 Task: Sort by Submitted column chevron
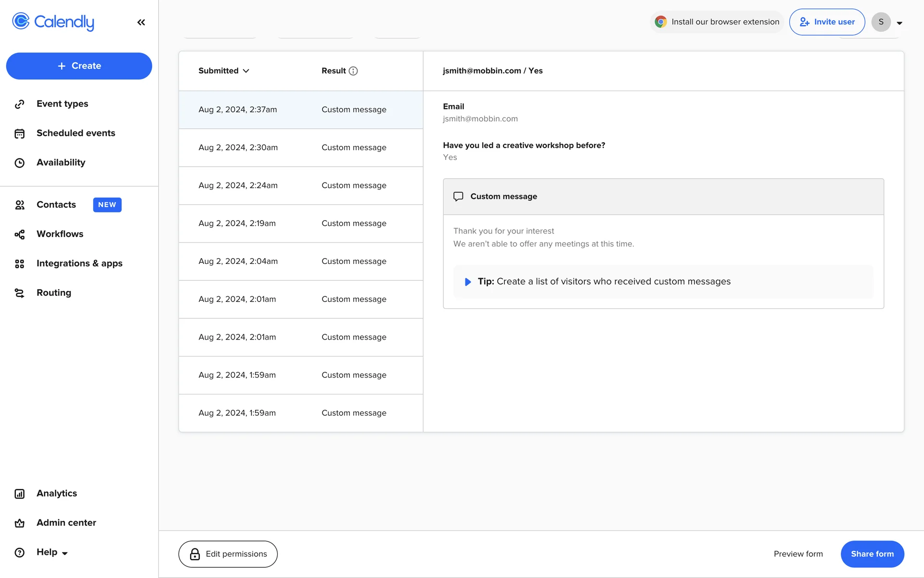click(x=246, y=71)
